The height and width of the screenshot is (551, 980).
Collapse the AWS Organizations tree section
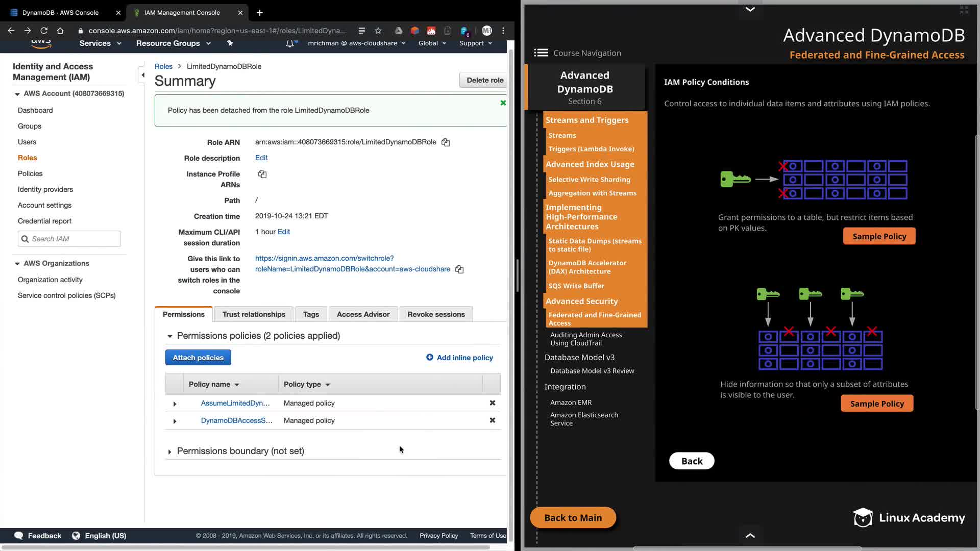(17, 264)
